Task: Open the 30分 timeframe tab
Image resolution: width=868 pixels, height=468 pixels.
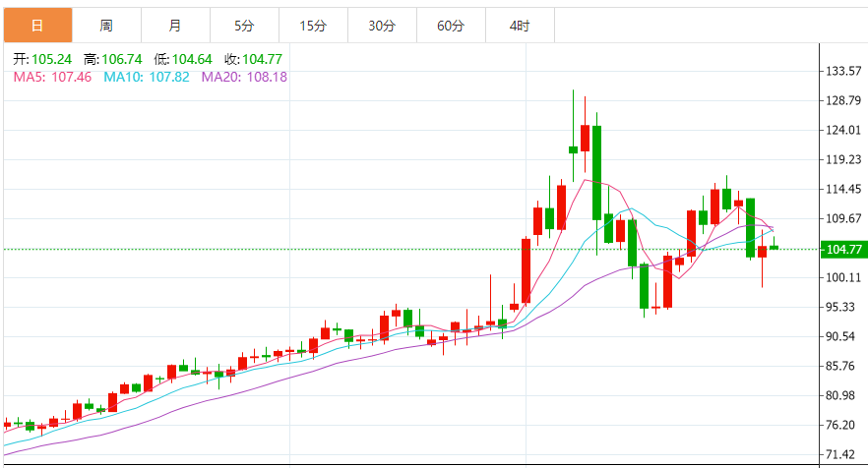Action: [382, 26]
